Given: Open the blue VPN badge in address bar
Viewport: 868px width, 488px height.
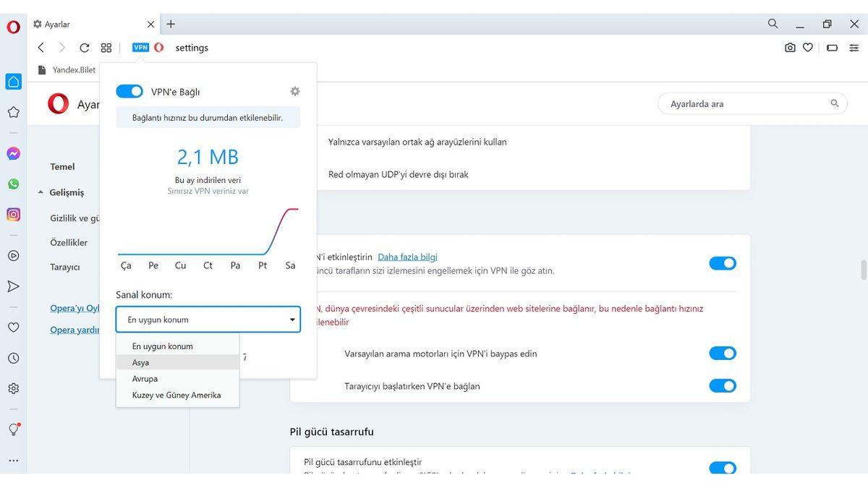Looking at the screenshot, I should click(140, 47).
